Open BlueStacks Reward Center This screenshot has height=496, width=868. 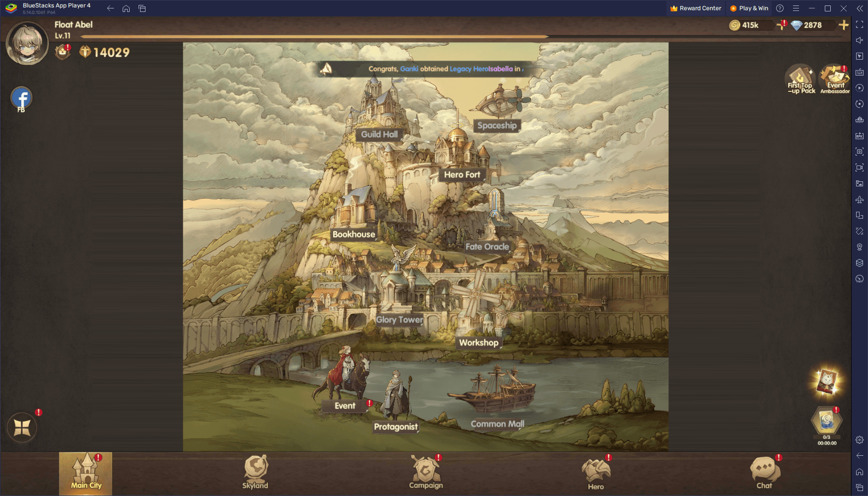695,8
